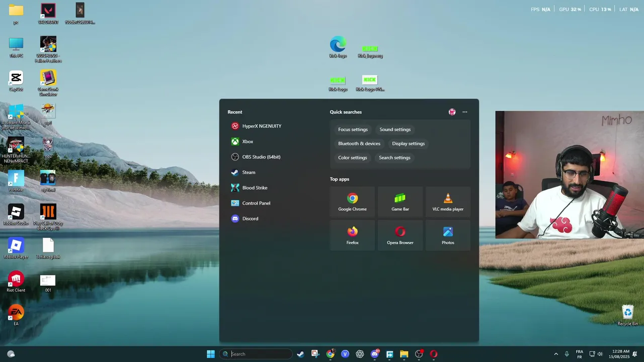Open Search settings quick search chip
Screen dimensions: 644x362
coord(394,158)
